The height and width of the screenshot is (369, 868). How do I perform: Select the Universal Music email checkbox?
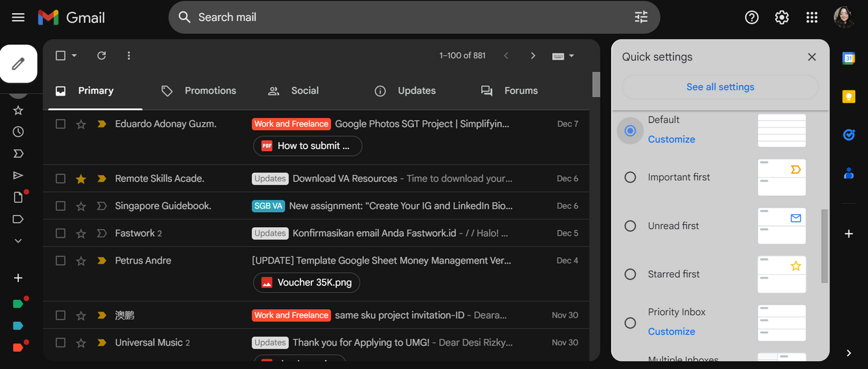tap(60, 343)
